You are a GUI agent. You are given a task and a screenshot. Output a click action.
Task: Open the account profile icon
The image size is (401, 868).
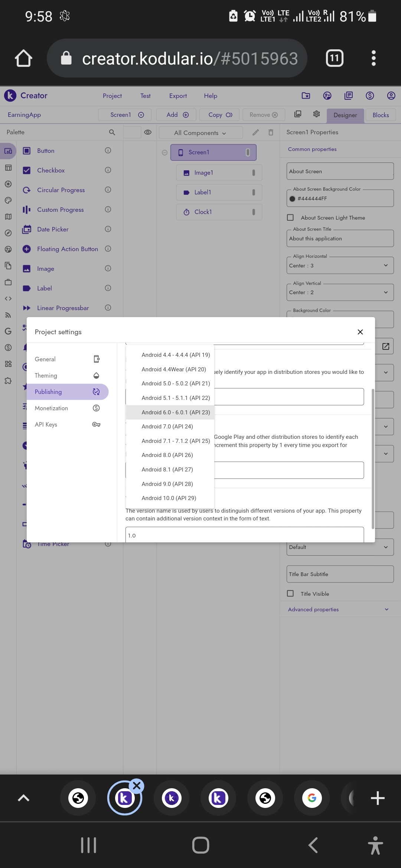click(391, 96)
